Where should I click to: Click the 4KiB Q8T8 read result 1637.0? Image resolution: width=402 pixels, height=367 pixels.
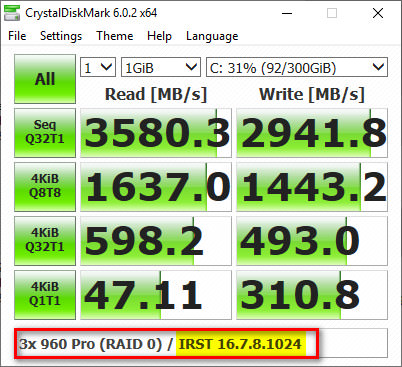pyautogui.click(x=156, y=187)
